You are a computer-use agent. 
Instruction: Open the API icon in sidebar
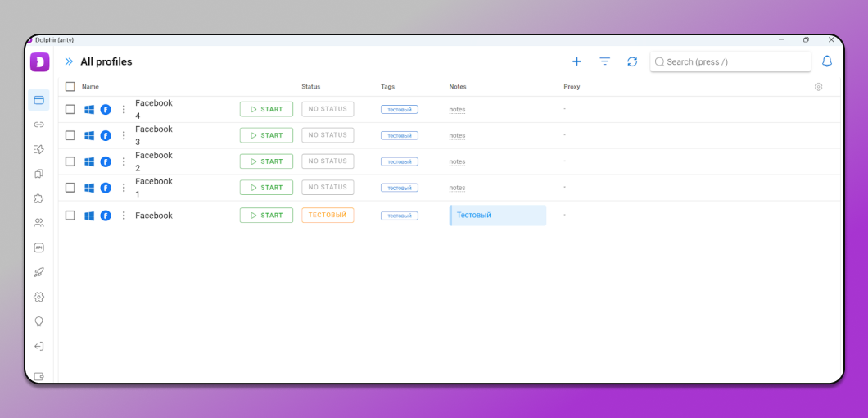[38, 248]
